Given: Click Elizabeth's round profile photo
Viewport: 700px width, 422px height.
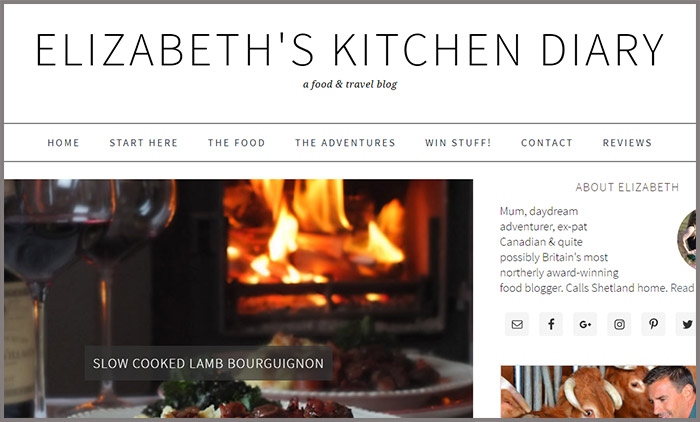Looking at the screenshot, I should click(x=688, y=239).
